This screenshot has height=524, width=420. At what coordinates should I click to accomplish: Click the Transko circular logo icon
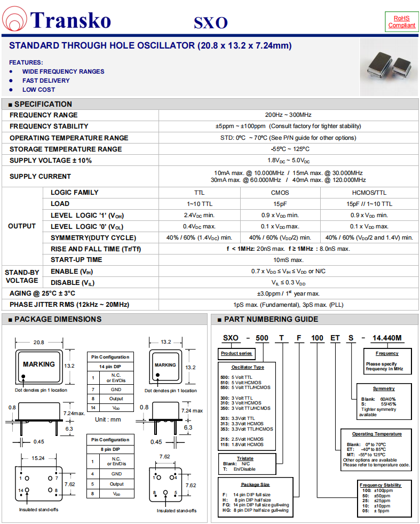15,20
